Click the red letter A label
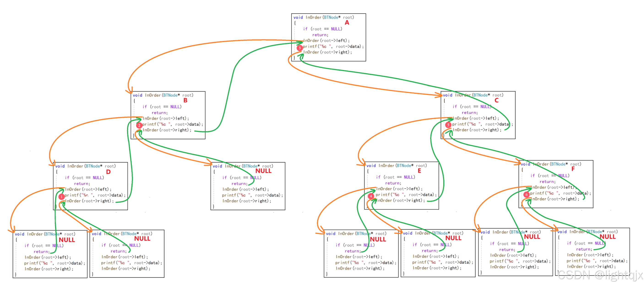 pyautogui.click(x=347, y=23)
